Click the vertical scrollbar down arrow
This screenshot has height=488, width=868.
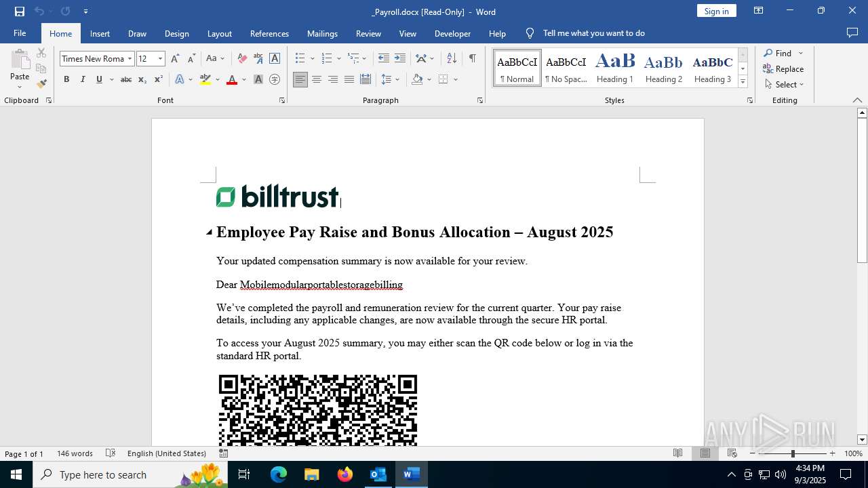point(862,439)
